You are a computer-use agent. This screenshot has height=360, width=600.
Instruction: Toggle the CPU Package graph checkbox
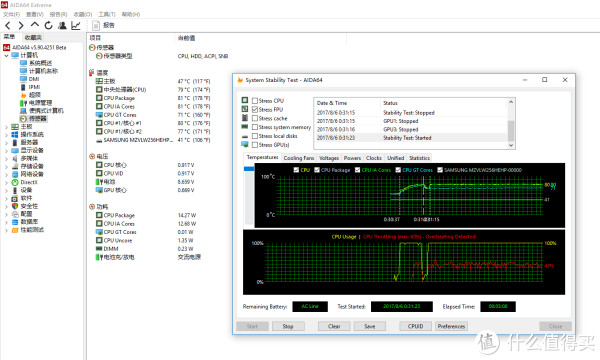tap(317, 170)
